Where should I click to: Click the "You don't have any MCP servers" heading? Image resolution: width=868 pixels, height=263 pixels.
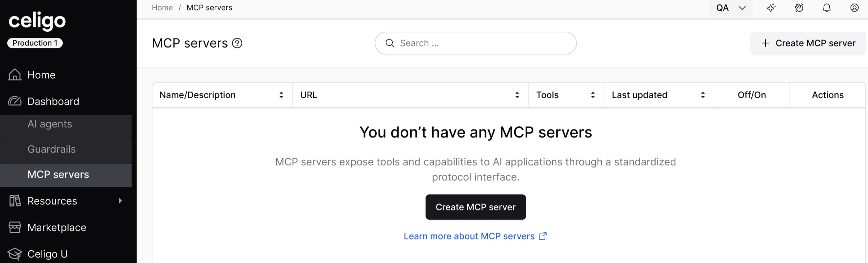(x=475, y=132)
